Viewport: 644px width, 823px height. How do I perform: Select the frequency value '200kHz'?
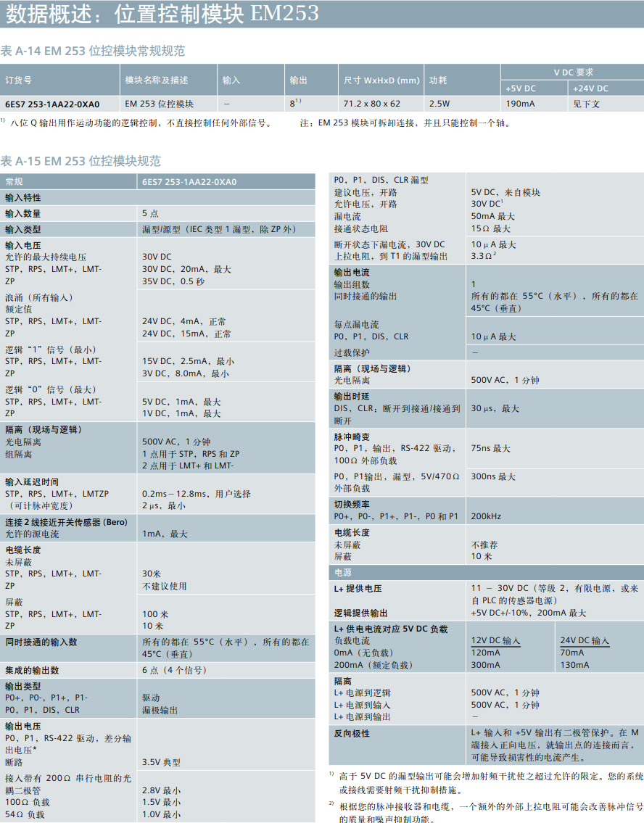pos(486,516)
